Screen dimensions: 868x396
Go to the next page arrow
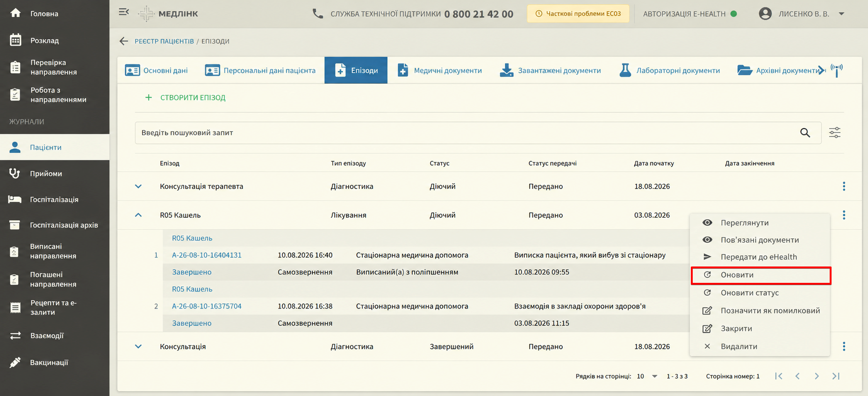817,376
